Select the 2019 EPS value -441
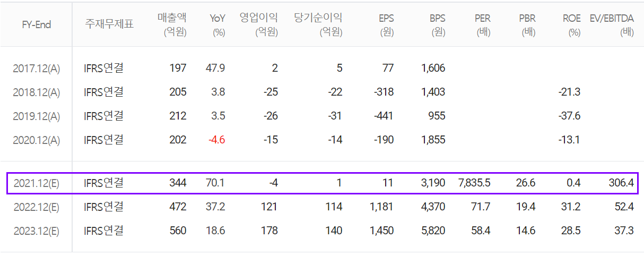 point(384,116)
